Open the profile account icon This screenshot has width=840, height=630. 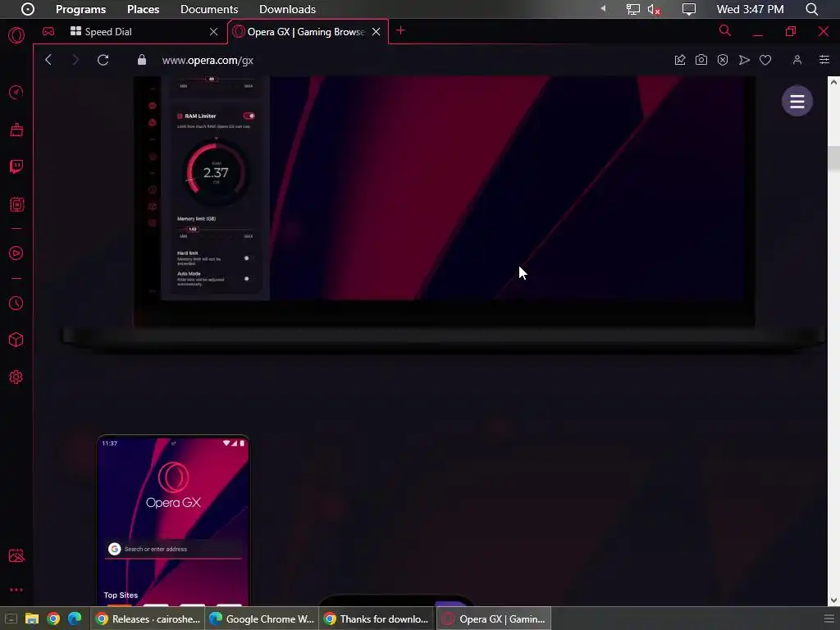797,60
